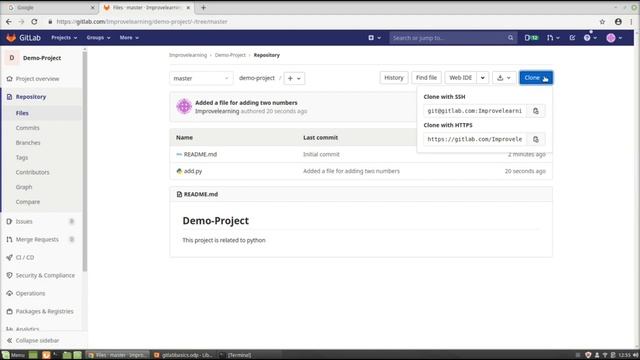Click the Web IDE button
Screen dimensions: 640x360
point(460,78)
